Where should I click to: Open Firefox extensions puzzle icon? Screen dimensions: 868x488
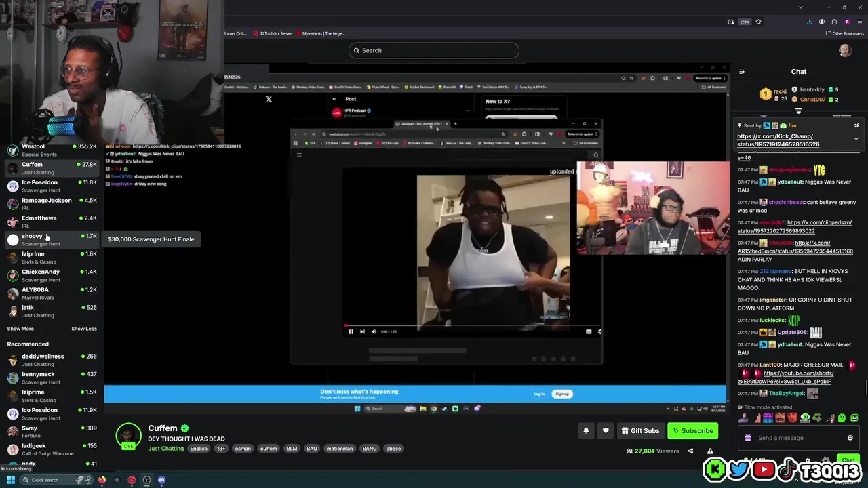(x=834, y=22)
